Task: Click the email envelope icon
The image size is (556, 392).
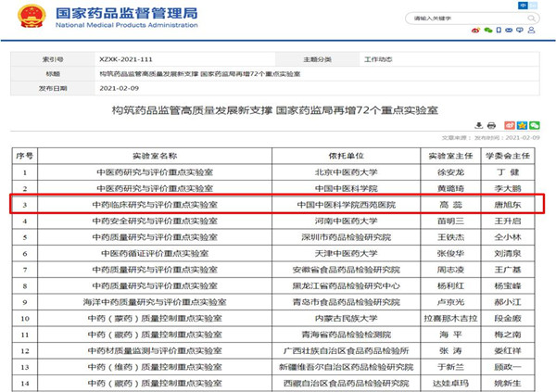Action: coord(509,31)
